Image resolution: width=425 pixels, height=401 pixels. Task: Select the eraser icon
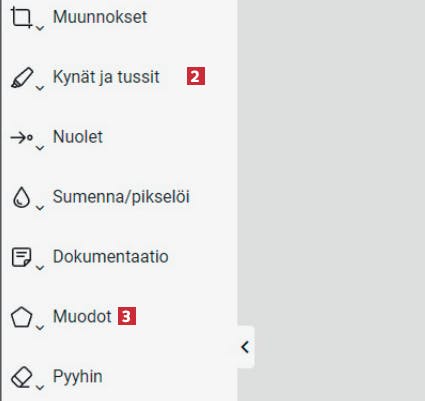coord(22,377)
